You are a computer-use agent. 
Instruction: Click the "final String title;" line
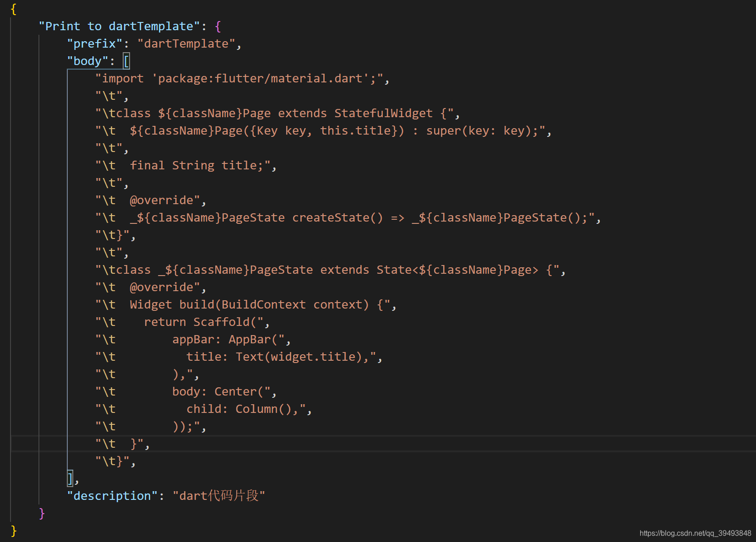coord(186,166)
